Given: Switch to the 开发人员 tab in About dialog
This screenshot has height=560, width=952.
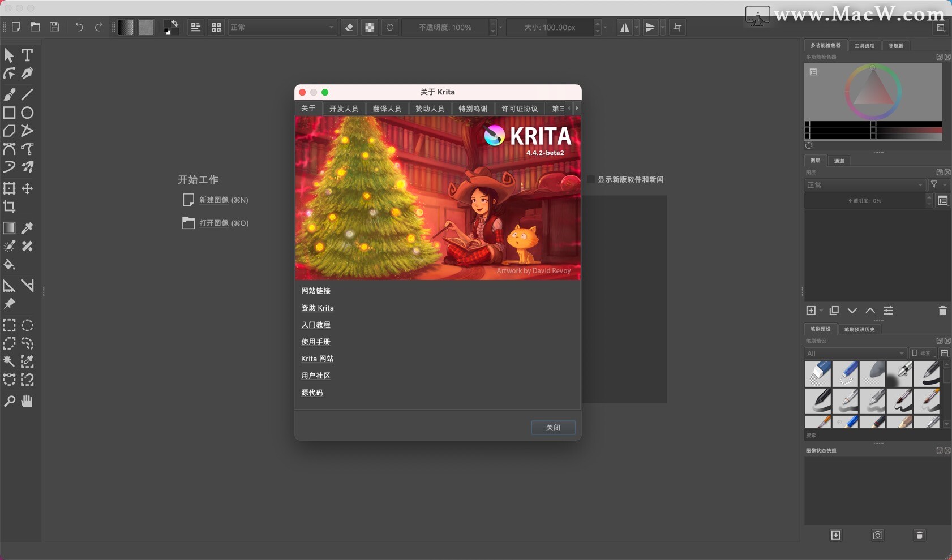Looking at the screenshot, I should click(343, 108).
